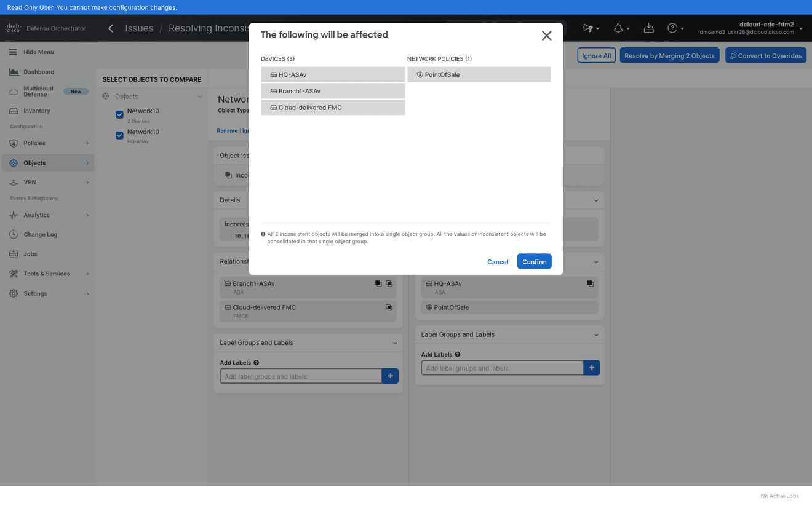Click the download tray icon in header
Image resolution: width=812 pixels, height=506 pixels.
(649, 28)
